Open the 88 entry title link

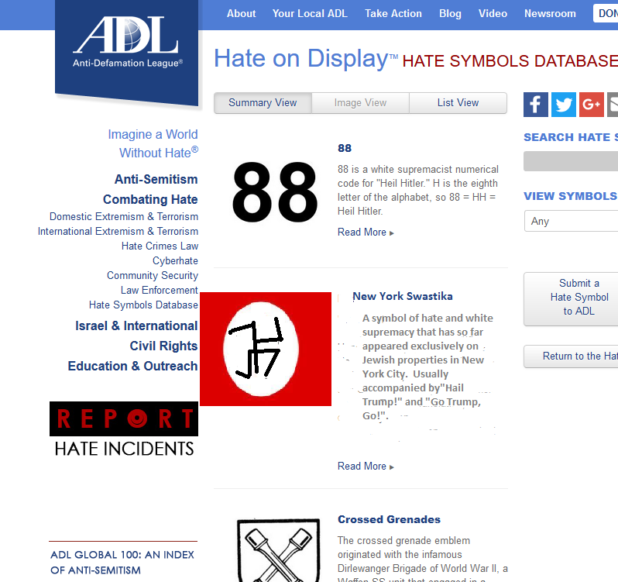pos(344,148)
